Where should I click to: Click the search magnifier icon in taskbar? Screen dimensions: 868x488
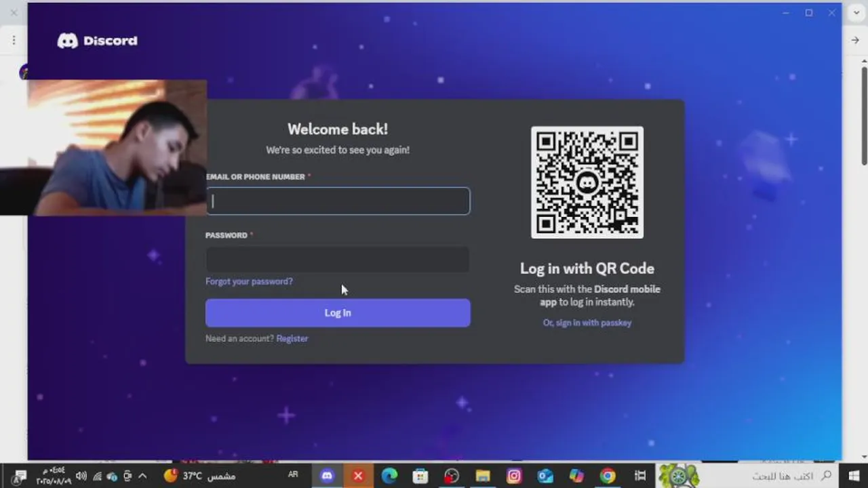pyautogui.click(x=826, y=476)
